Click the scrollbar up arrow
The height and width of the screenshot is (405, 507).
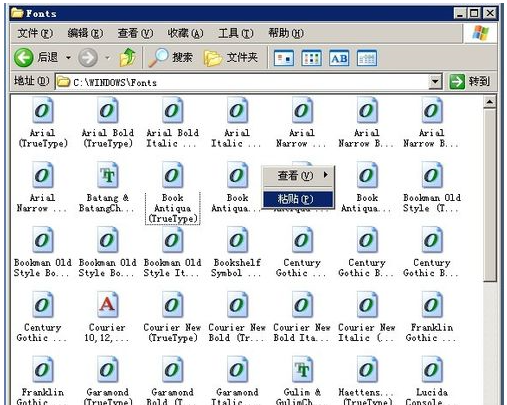489,102
